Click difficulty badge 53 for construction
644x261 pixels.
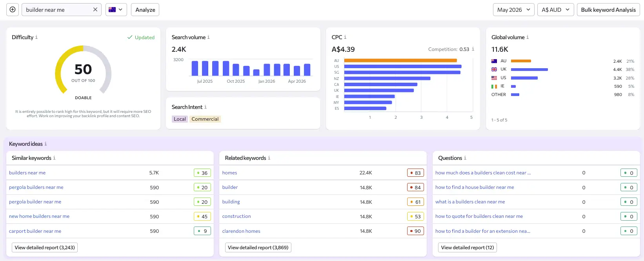[x=415, y=216]
